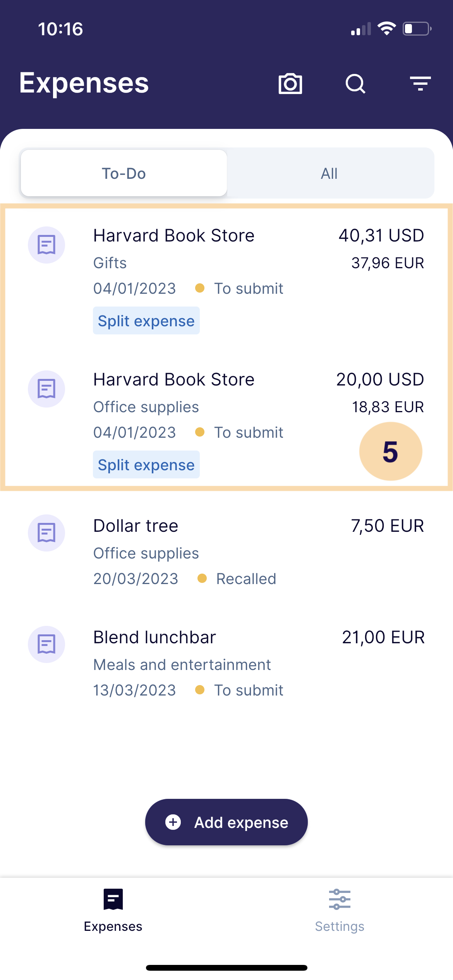Open the Blend lunchbar 21,00 EUR expense
Screen dimensions: 453x980
pos(154,637)
